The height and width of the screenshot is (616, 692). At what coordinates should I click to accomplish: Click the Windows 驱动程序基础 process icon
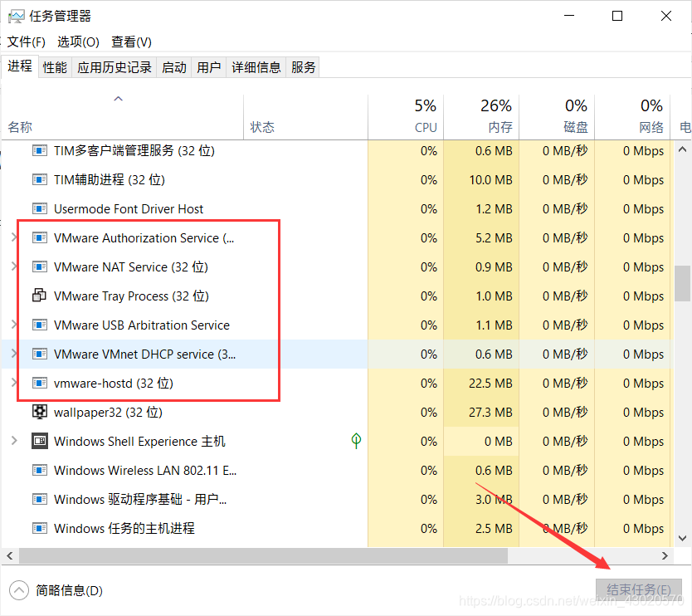click(x=40, y=500)
